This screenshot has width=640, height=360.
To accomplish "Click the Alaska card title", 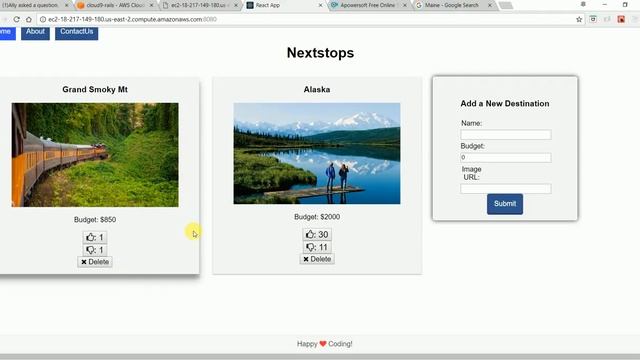I will (x=317, y=89).
